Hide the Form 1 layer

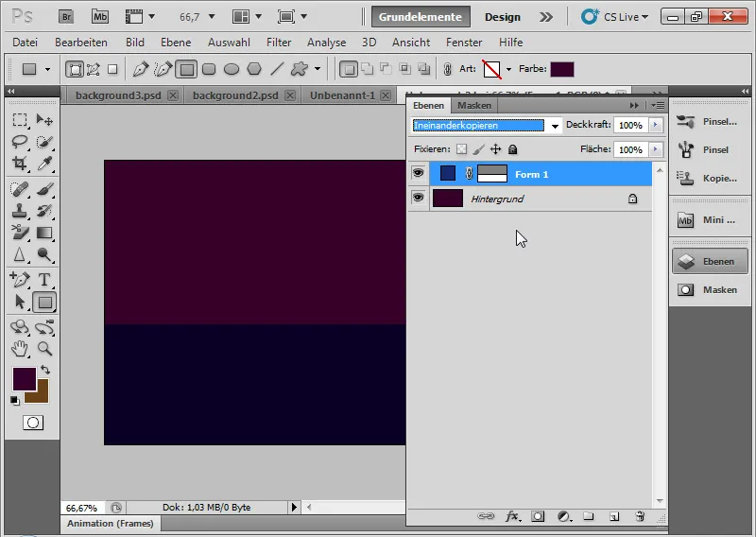418,173
